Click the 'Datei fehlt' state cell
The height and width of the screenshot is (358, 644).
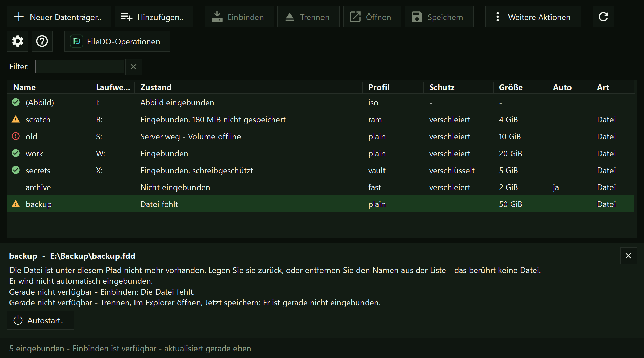pyautogui.click(x=159, y=204)
